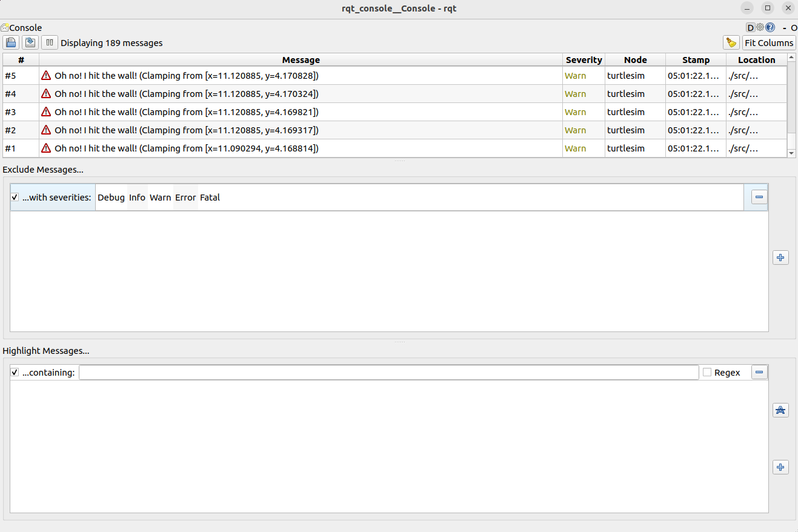This screenshot has width=798, height=532.
Task: Minimize the rqt window
Action: pos(747,8)
